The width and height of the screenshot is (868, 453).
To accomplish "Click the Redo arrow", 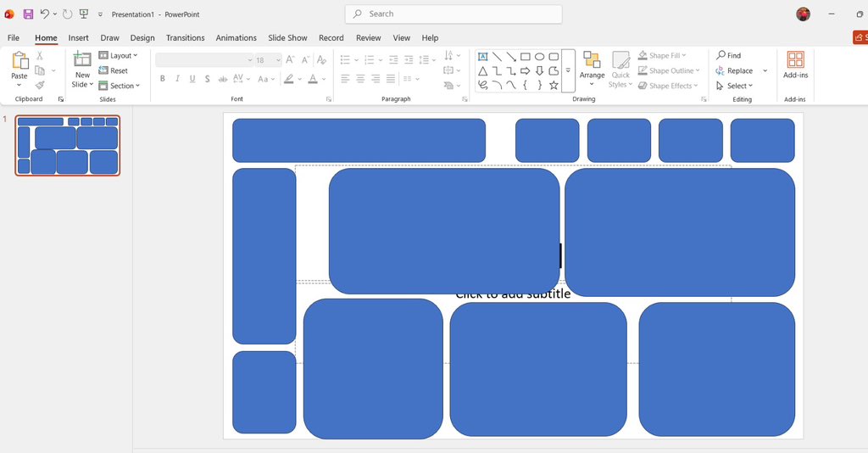I will [68, 14].
